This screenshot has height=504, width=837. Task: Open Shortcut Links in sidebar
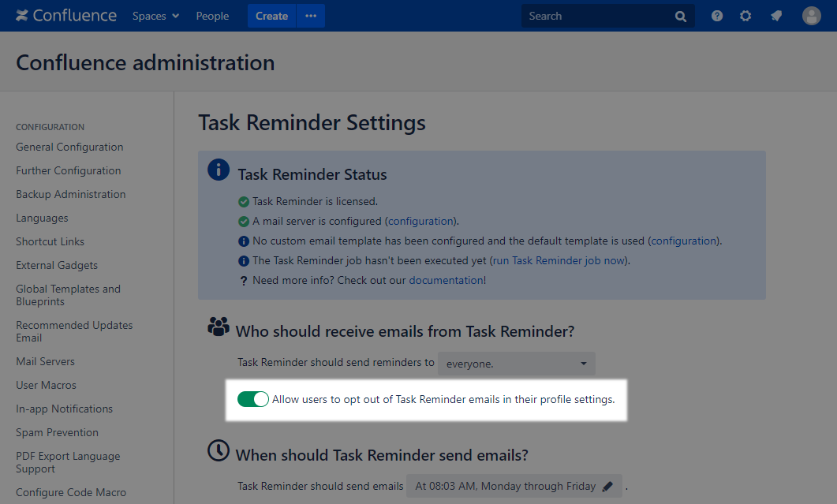pyautogui.click(x=50, y=241)
